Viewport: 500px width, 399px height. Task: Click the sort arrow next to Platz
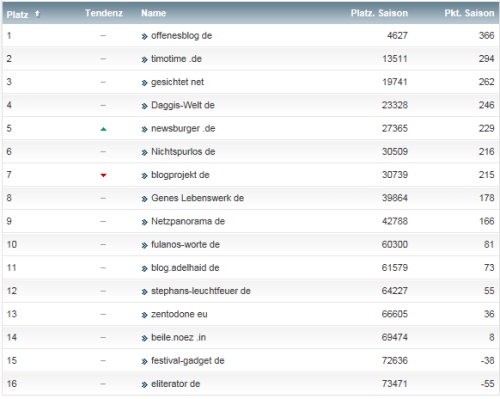point(37,14)
